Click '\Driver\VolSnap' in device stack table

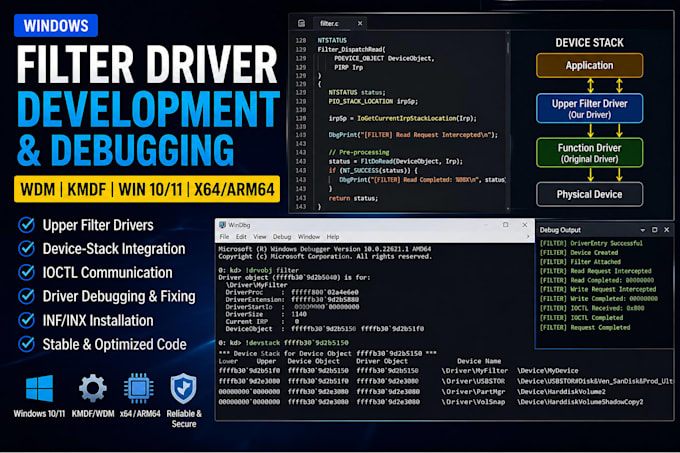473,402
